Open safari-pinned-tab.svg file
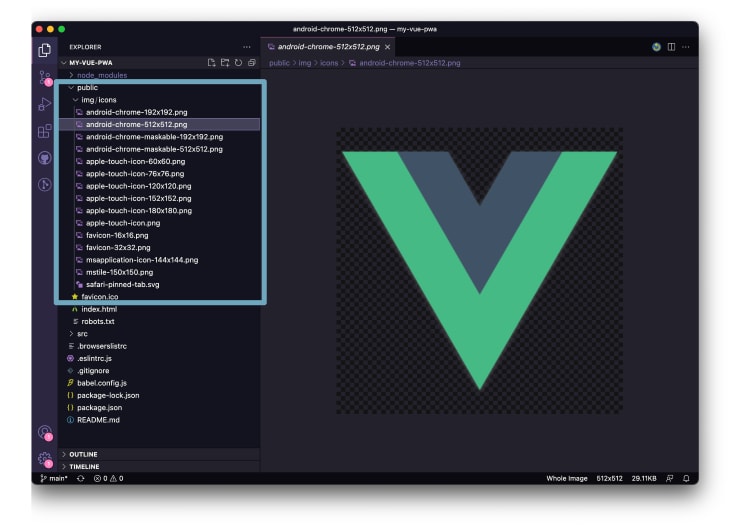This screenshot has height=526, width=730. [160, 284]
